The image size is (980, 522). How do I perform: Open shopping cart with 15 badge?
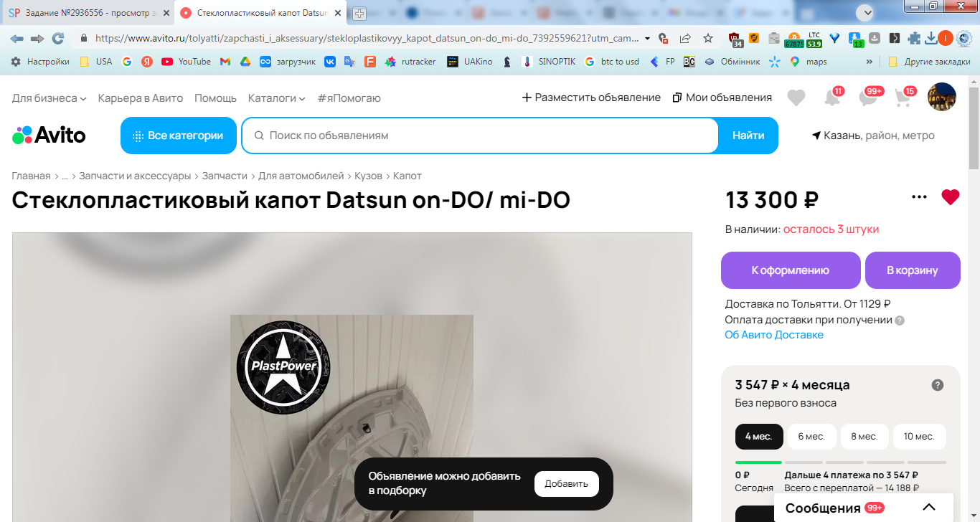click(x=903, y=98)
